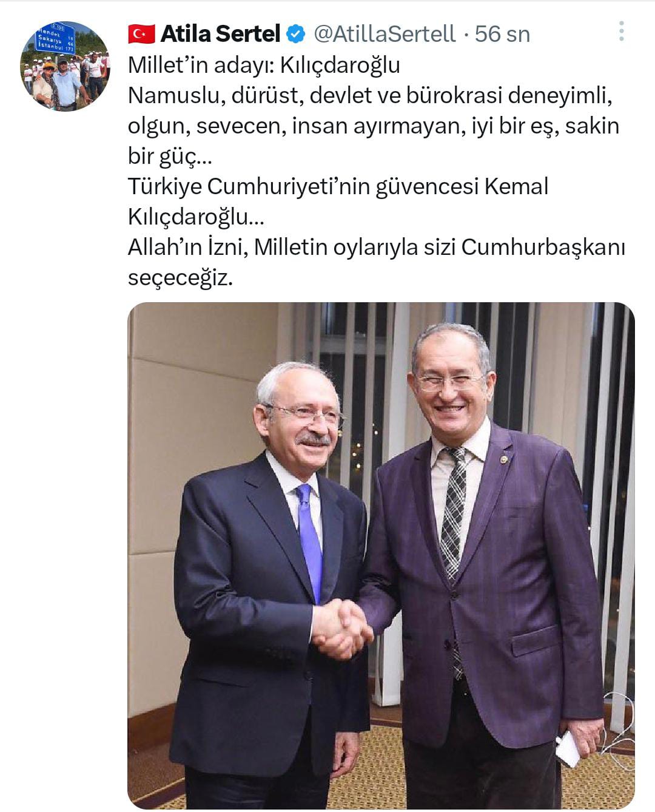The width and height of the screenshot is (655, 812).
Task: Click the text line starting with Namuslu, dürüst
Action: coord(368,95)
